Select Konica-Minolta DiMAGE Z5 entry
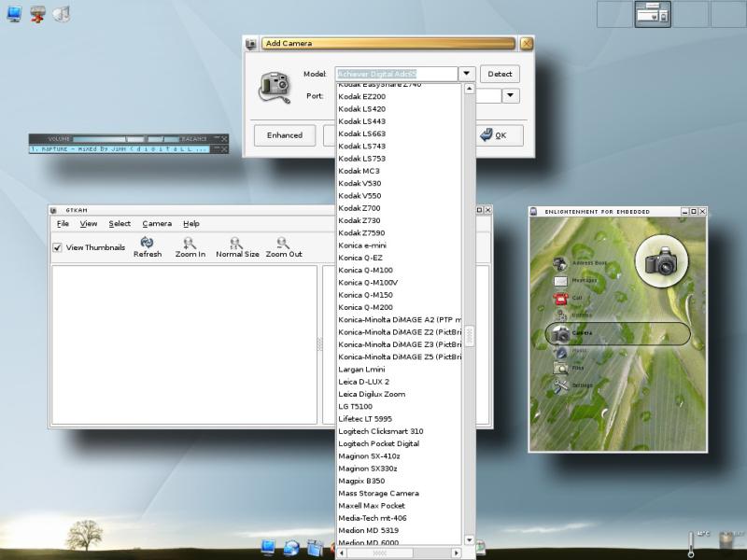The height and width of the screenshot is (560, 747). pyautogui.click(x=400, y=357)
